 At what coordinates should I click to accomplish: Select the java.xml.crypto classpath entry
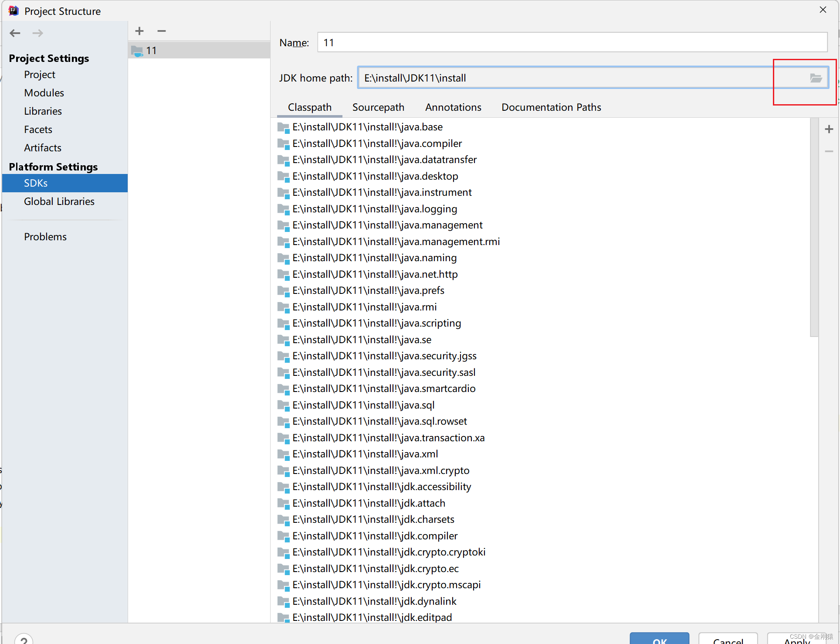(x=543, y=470)
